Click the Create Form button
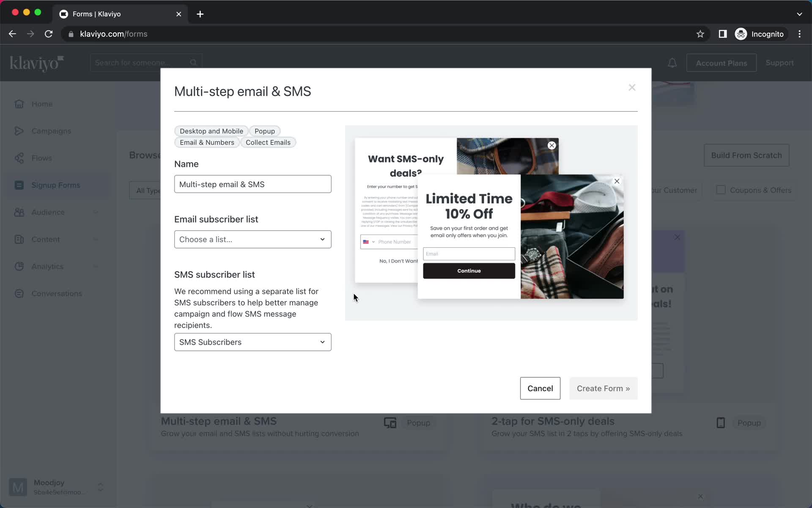812x508 pixels. (603, 388)
